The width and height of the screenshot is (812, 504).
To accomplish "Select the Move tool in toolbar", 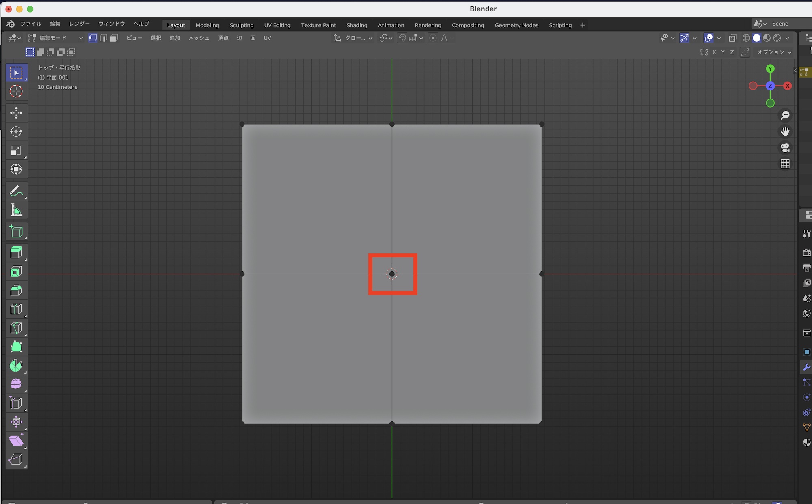I will 16,113.
